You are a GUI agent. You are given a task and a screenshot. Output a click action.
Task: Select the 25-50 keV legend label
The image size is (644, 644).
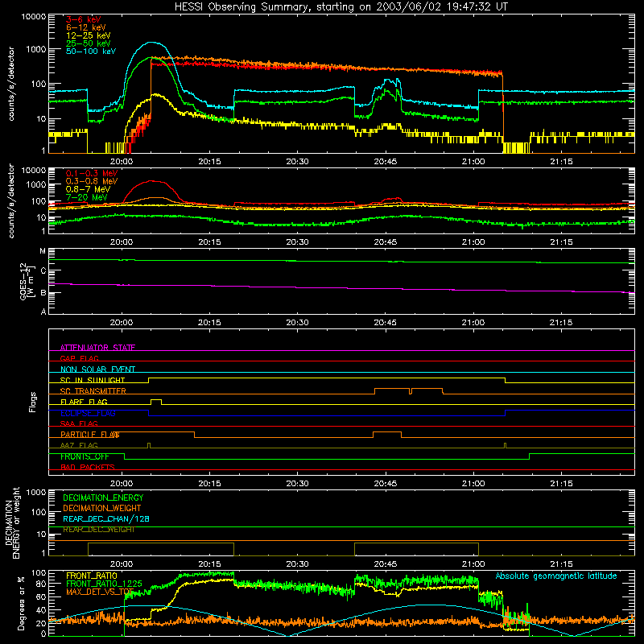click(x=89, y=43)
